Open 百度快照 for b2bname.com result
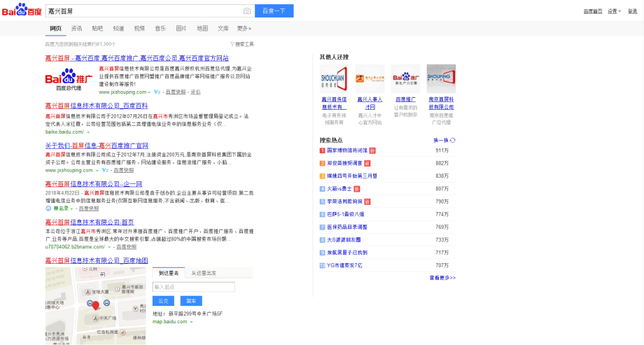Viewport: 644px width, 345px height. point(127,247)
